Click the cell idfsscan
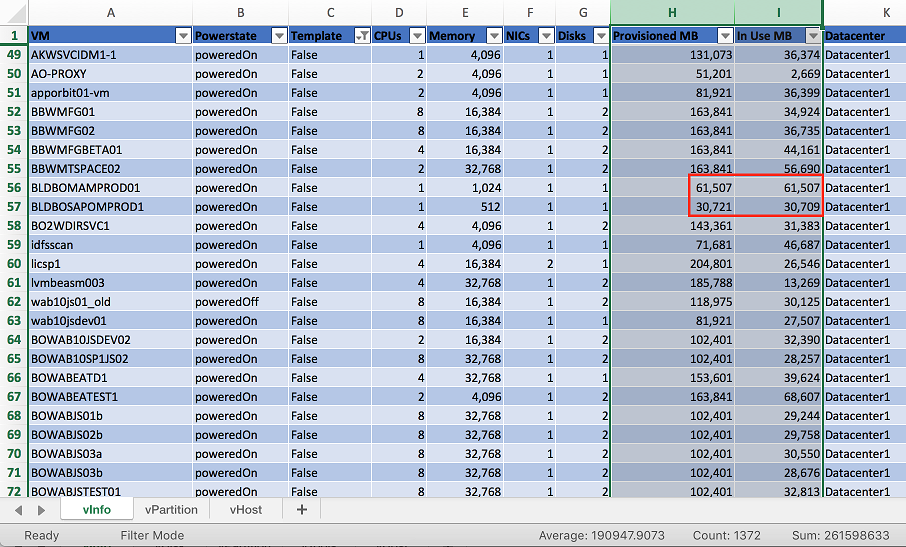The height and width of the screenshot is (547, 906). point(110,245)
